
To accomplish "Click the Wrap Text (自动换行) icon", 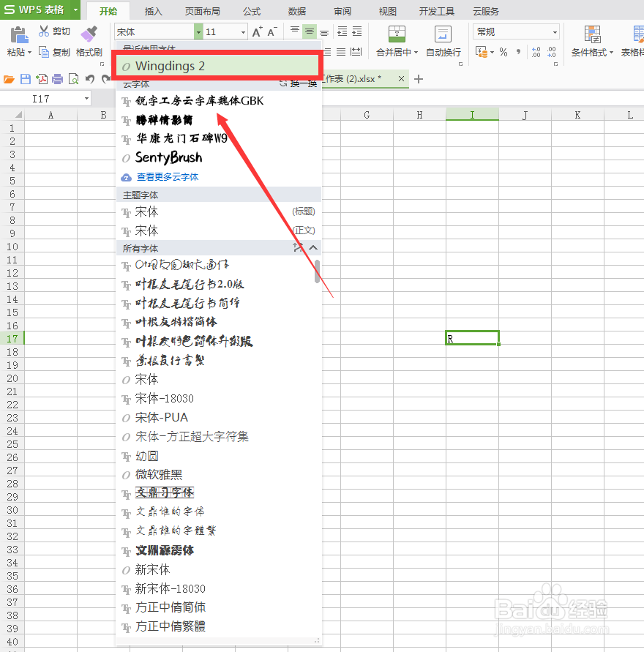I will pos(443,34).
